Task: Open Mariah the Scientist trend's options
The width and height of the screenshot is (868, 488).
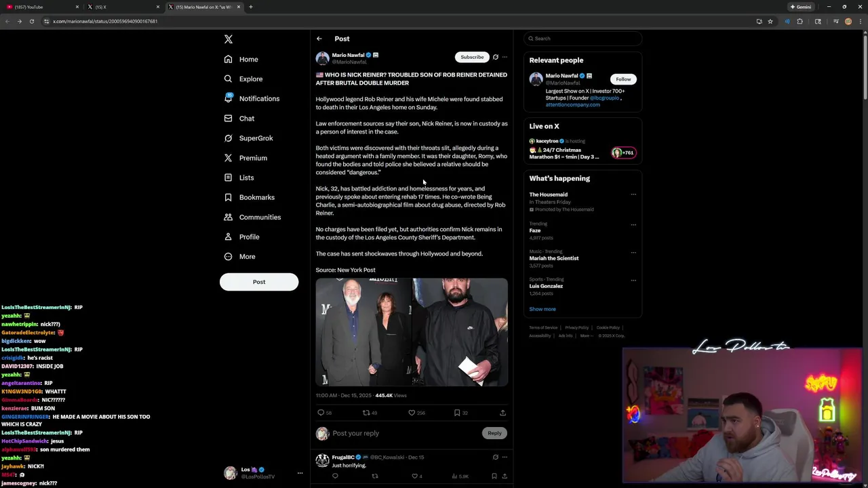Action: click(x=633, y=252)
